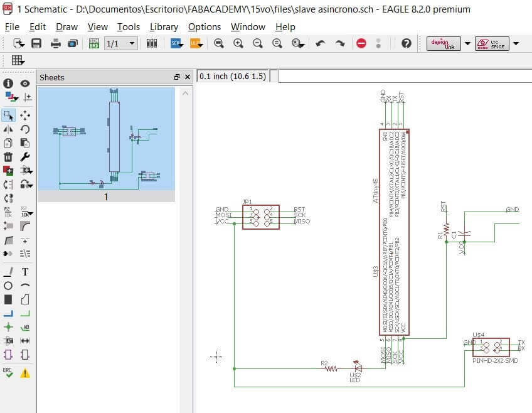Click the Rotate tool icon
Image resolution: width=532 pixels, height=413 pixels.
click(x=25, y=129)
